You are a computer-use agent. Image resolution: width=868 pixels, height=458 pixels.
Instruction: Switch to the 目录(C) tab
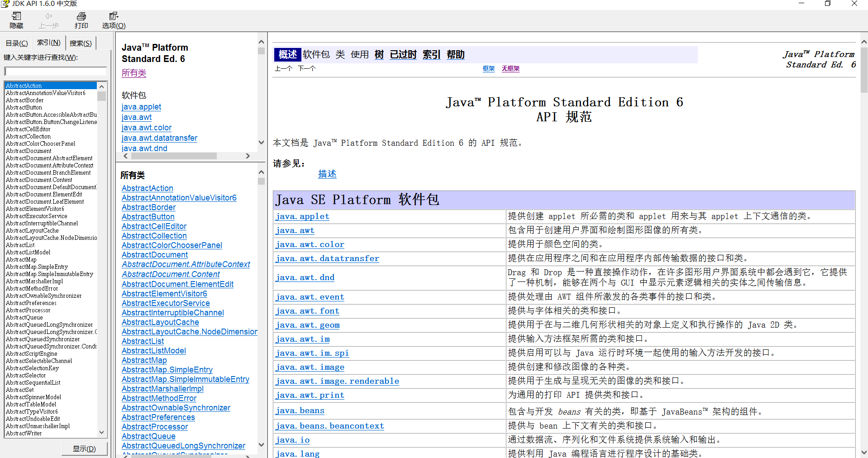pos(17,43)
